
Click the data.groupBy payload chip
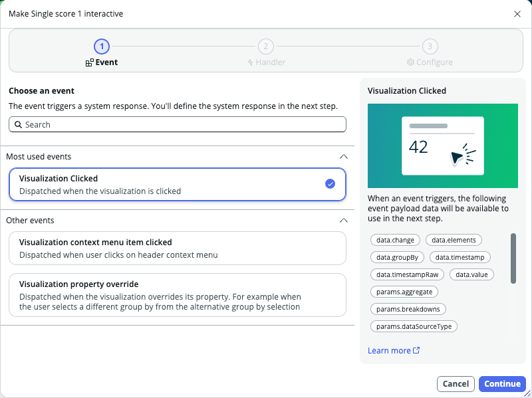(397, 257)
